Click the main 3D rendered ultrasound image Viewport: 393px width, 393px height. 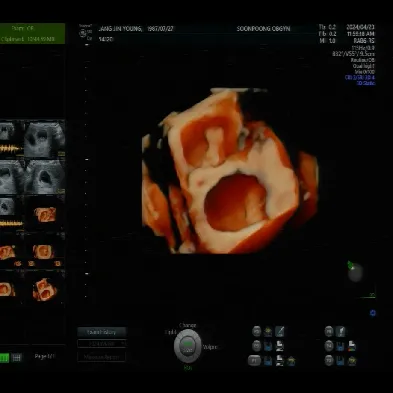[230, 171]
